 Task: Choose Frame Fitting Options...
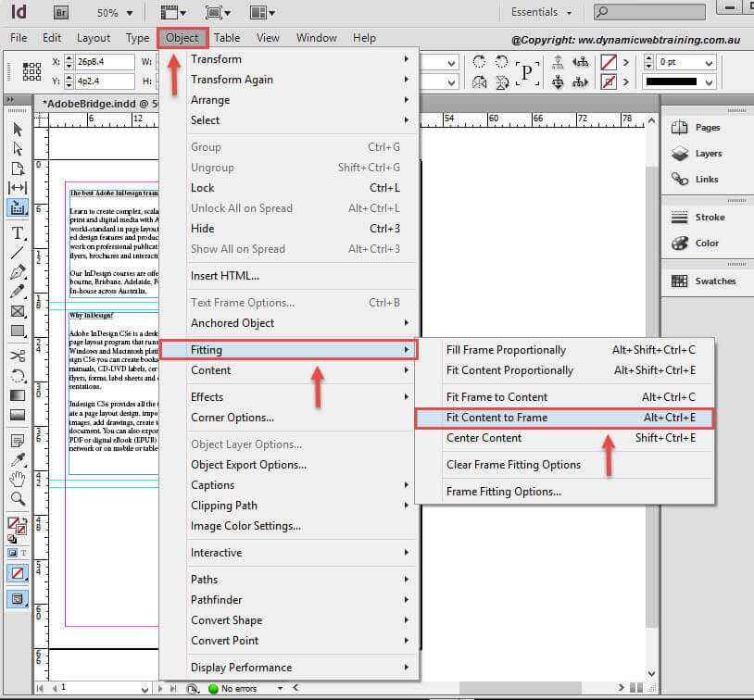tap(565, 492)
